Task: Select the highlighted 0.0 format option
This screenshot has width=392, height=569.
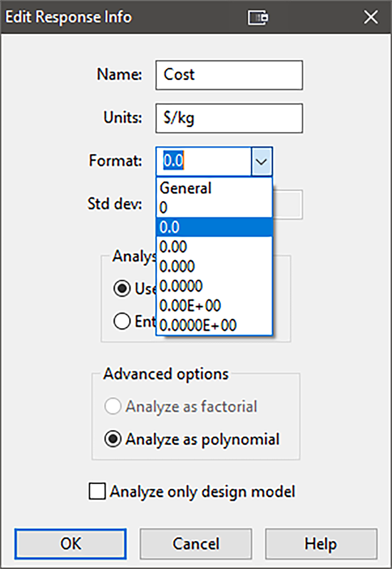Action: (x=215, y=227)
